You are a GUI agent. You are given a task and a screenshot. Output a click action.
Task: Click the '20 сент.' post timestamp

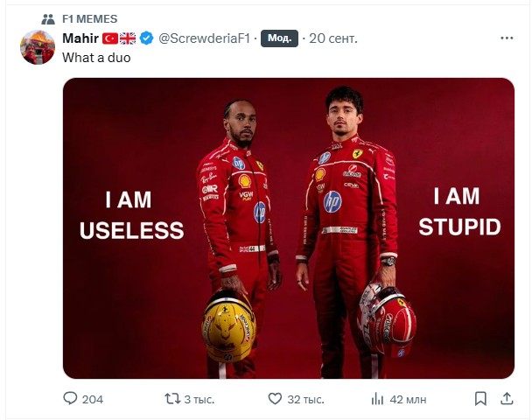click(333, 38)
